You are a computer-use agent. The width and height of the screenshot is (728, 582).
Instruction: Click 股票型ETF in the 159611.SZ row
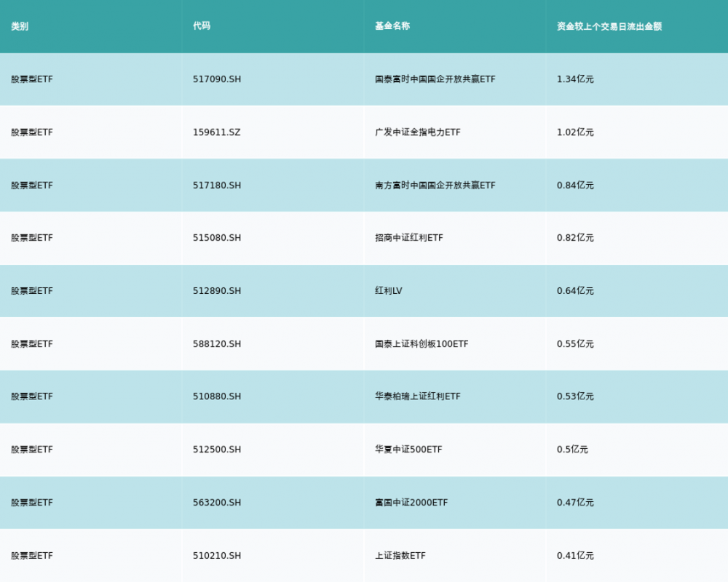[32, 132]
